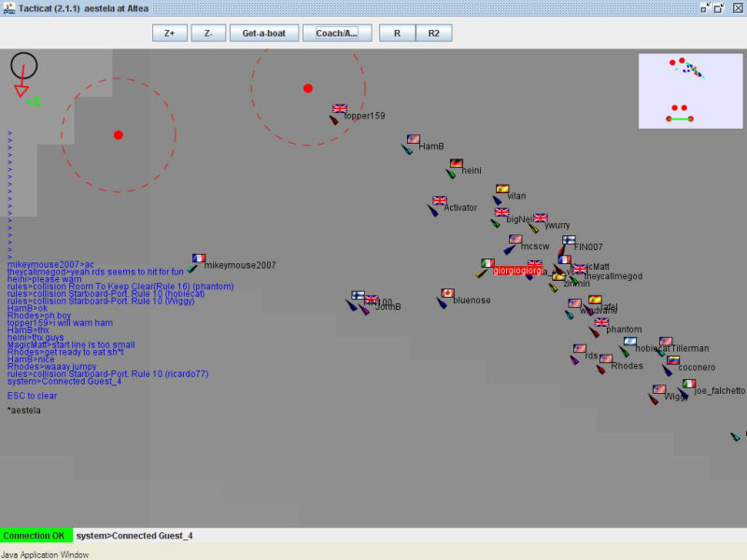The width and height of the screenshot is (747, 560).
Task: Click the highlighted giorgiogiorgi boat label
Action: pyautogui.click(x=517, y=271)
